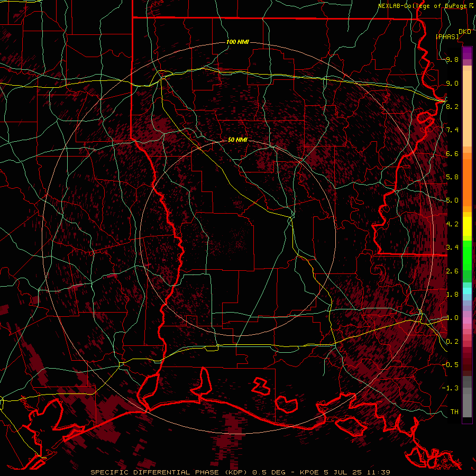Screen dimensions: 476x476
Task: Click the 50 NMI range ring label
Action: (237, 140)
